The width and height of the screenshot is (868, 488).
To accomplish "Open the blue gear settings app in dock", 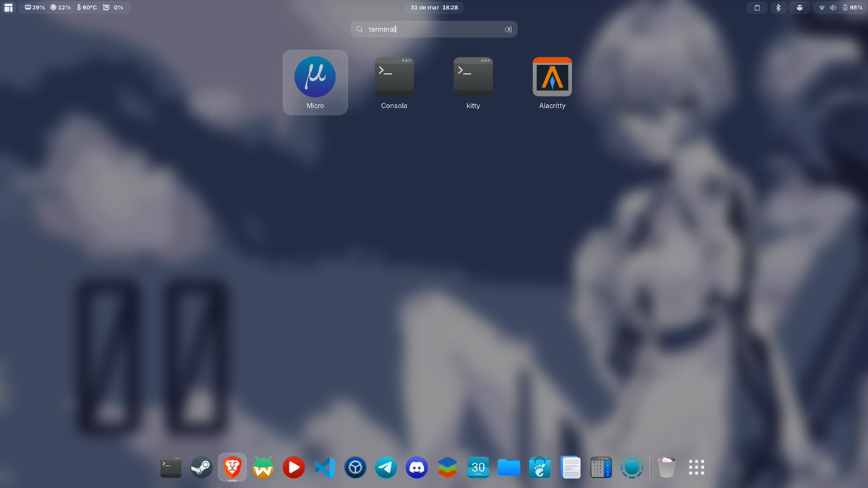I will [355, 468].
